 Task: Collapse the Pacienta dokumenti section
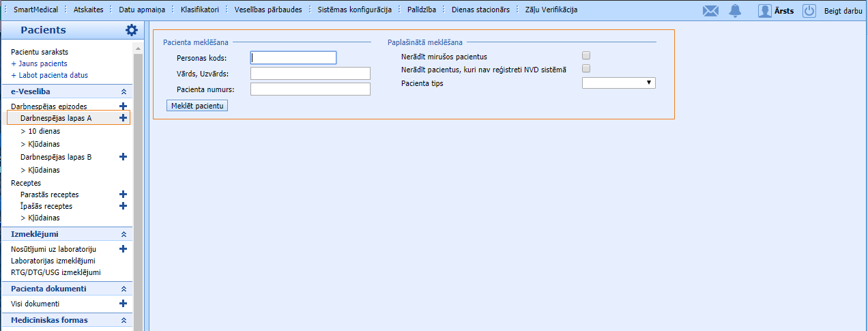pyautogui.click(x=124, y=289)
